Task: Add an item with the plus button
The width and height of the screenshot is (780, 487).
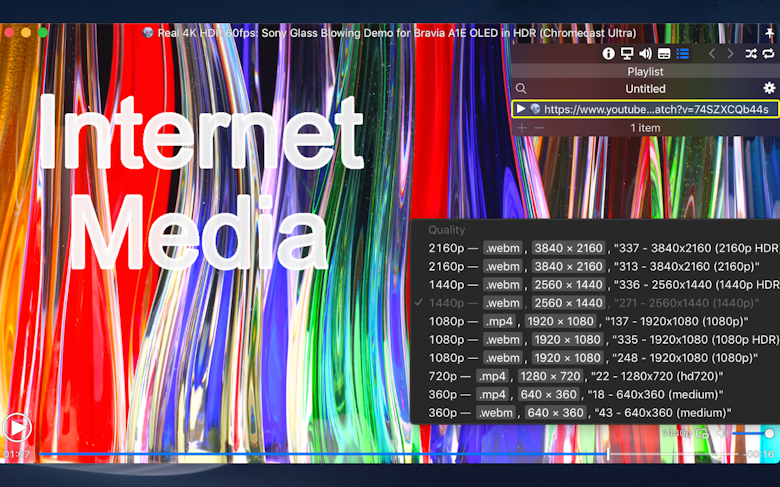Action: coord(521,128)
